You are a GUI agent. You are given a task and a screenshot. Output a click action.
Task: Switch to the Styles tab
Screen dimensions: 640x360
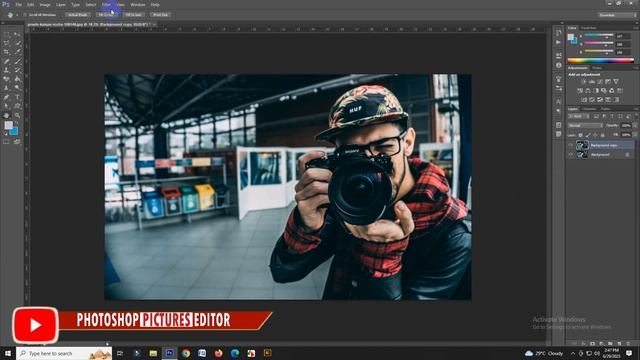click(597, 68)
